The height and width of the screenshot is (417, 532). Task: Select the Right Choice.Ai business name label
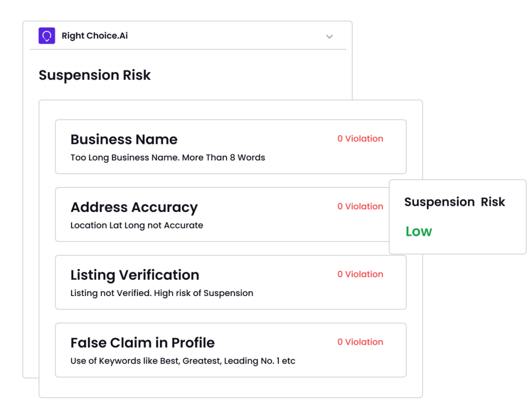coord(95,36)
